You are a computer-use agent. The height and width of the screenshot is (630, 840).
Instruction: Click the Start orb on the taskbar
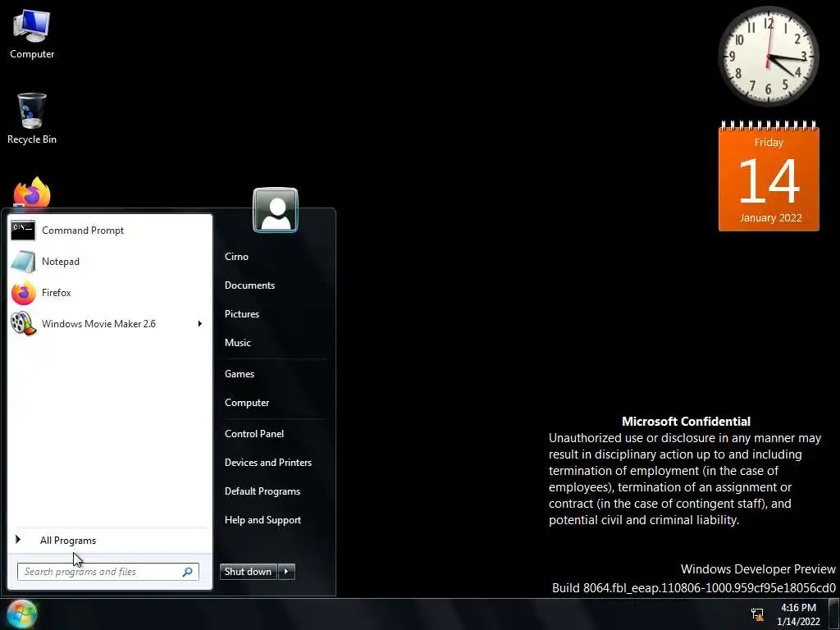(21, 614)
